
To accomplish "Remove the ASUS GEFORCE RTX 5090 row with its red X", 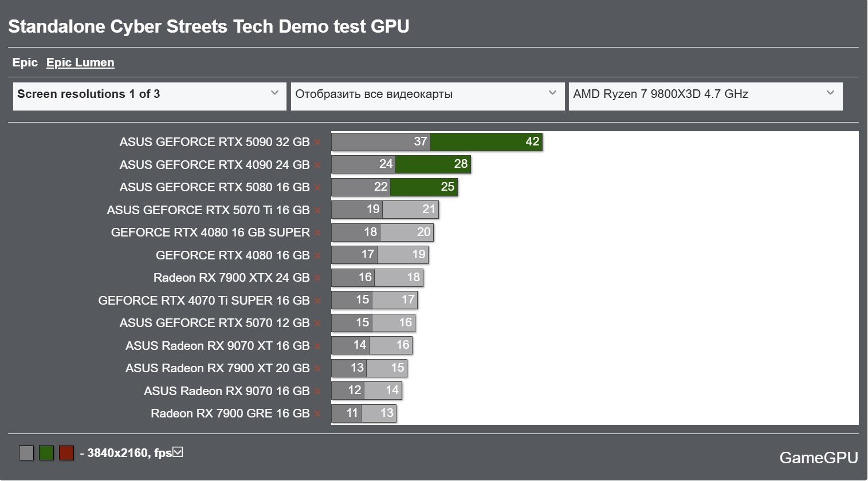I will [x=317, y=143].
